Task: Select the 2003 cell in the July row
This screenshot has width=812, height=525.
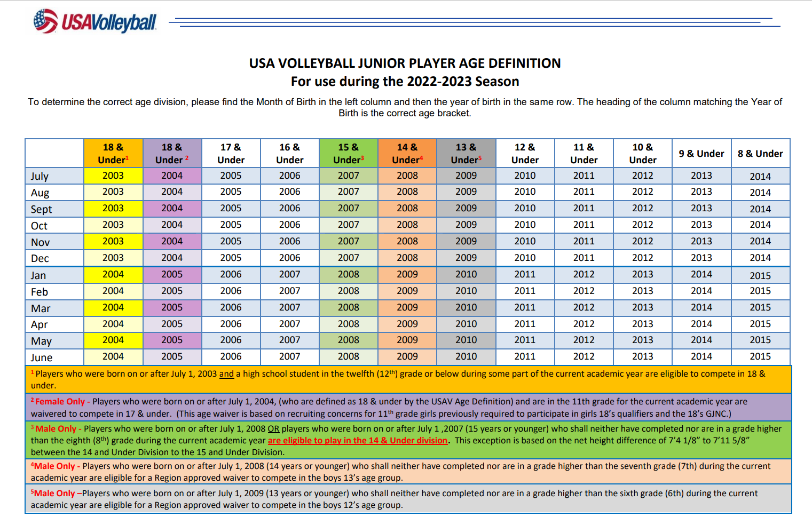Action: click(113, 176)
